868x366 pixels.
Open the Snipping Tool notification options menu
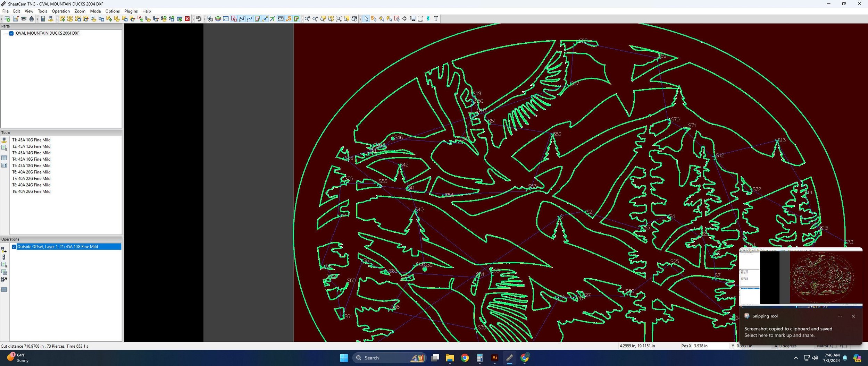840,316
